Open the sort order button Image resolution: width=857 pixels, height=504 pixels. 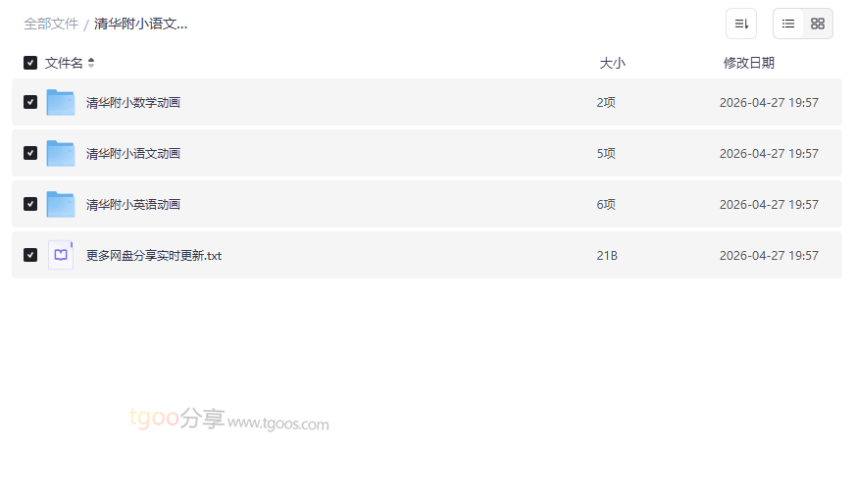(741, 24)
